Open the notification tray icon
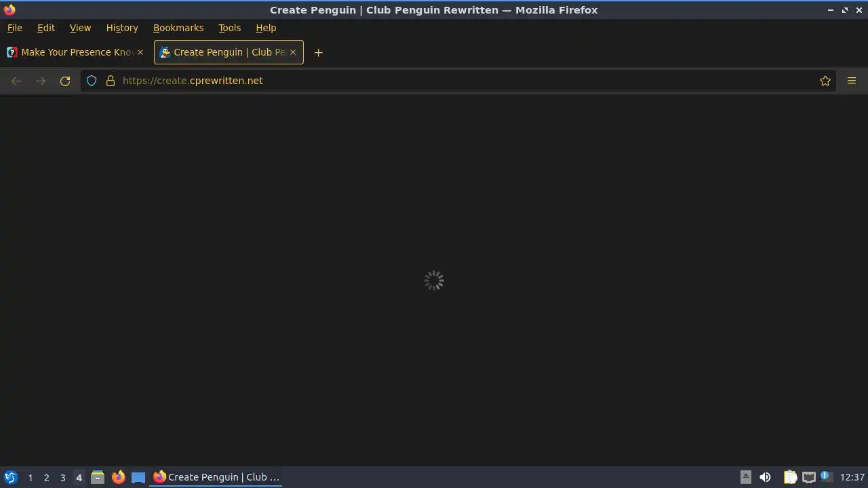This screenshot has width=868, height=488. tap(826, 476)
